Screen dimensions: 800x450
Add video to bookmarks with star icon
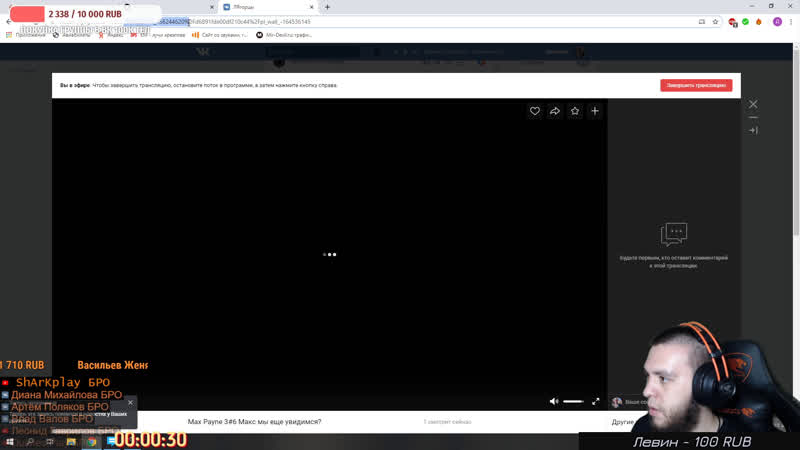pyautogui.click(x=575, y=111)
